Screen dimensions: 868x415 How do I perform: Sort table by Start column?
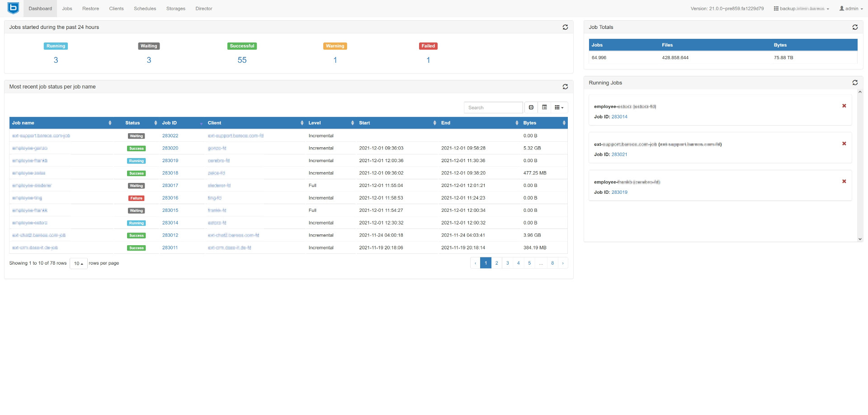[397, 123]
